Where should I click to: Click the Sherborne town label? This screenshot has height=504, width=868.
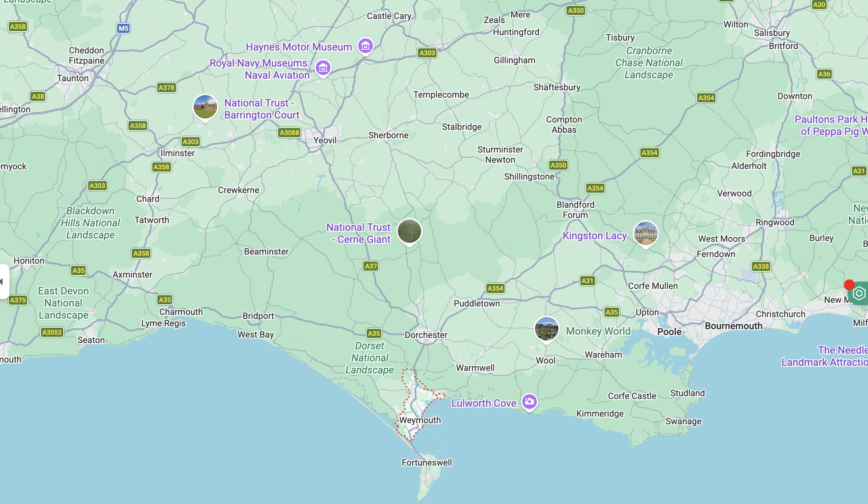click(x=388, y=135)
